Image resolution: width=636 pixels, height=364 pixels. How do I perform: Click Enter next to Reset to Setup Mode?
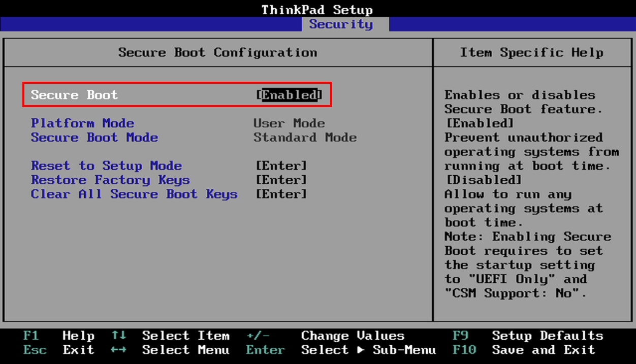[281, 166]
